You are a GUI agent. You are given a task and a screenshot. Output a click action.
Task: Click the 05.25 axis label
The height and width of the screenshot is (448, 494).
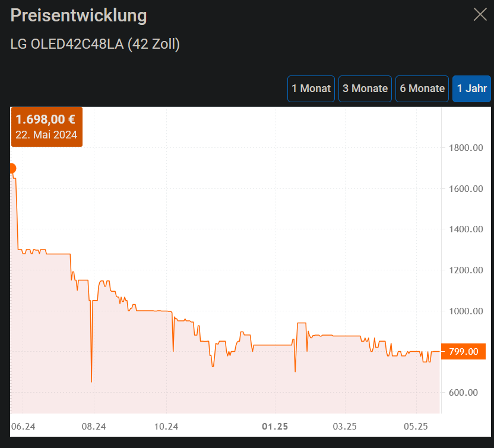tap(416, 427)
